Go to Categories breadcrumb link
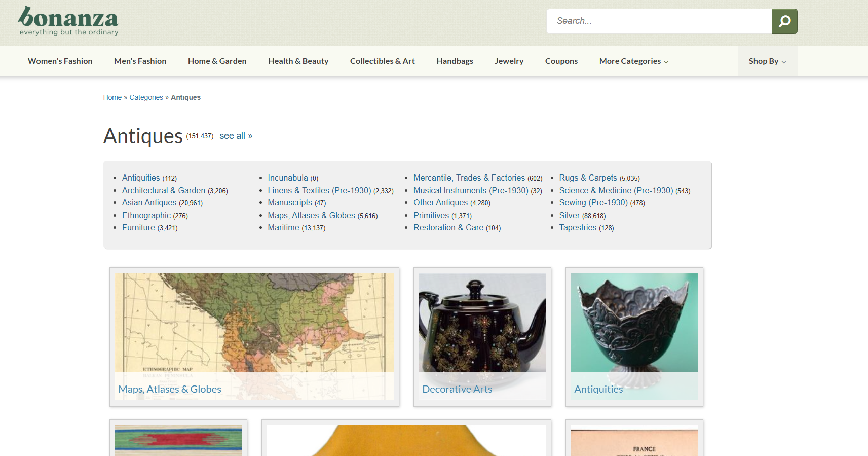 (x=146, y=97)
